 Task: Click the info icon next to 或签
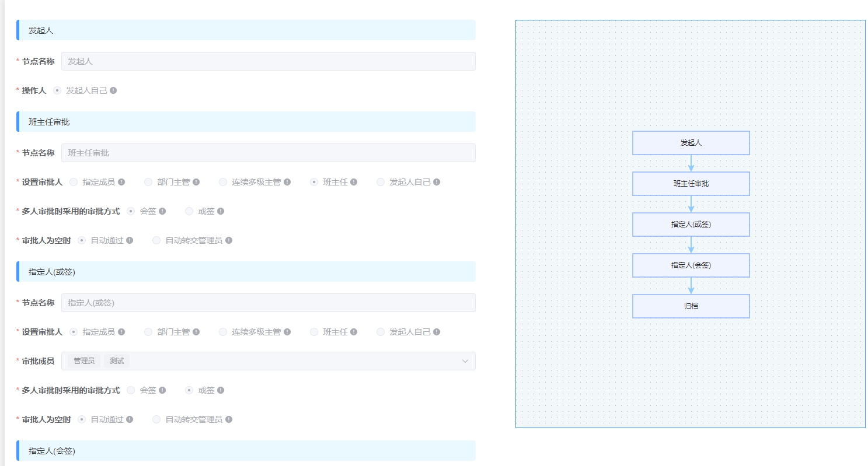(x=219, y=211)
